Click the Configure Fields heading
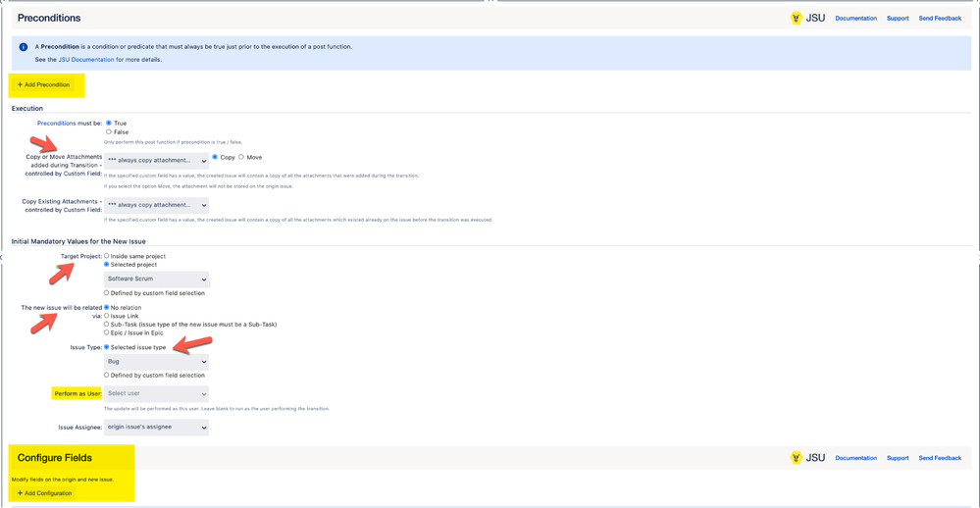This screenshot has height=508, width=980. pyautogui.click(x=54, y=458)
